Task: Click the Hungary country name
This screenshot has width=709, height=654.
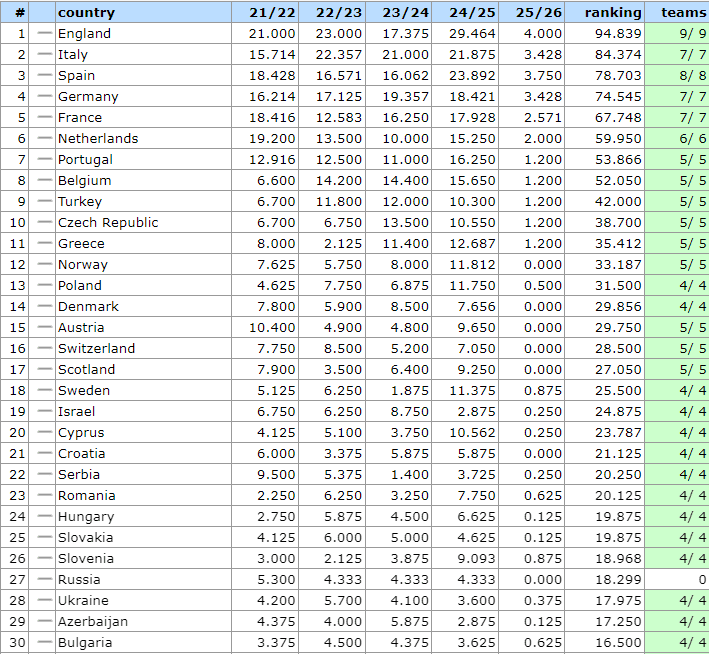Action: tap(86, 517)
